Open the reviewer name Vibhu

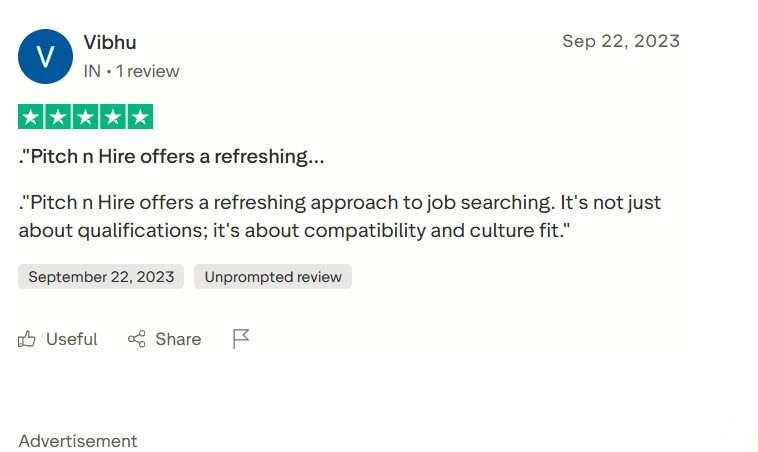pyautogui.click(x=110, y=42)
